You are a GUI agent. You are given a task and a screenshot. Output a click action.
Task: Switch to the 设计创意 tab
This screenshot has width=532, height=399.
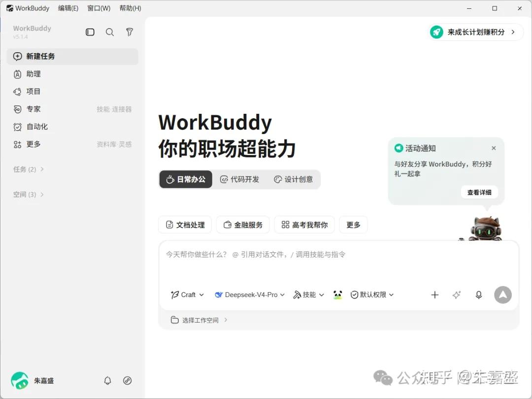pyautogui.click(x=294, y=179)
